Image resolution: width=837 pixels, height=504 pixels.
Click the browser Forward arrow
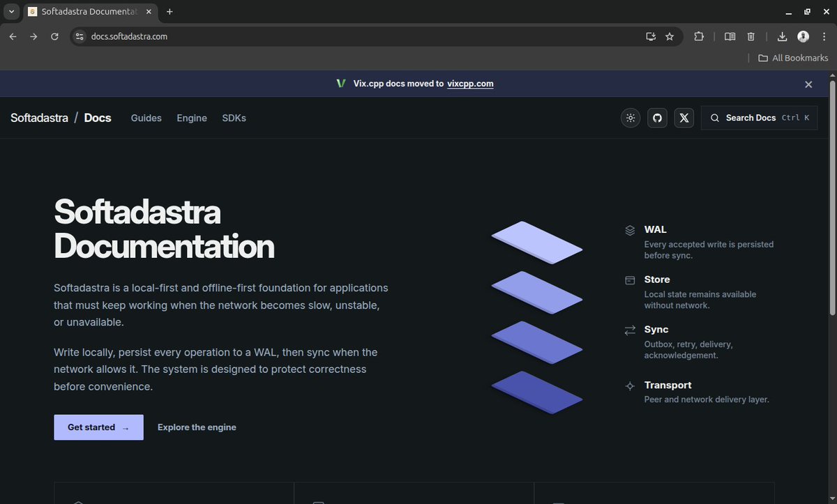(x=33, y=36)
